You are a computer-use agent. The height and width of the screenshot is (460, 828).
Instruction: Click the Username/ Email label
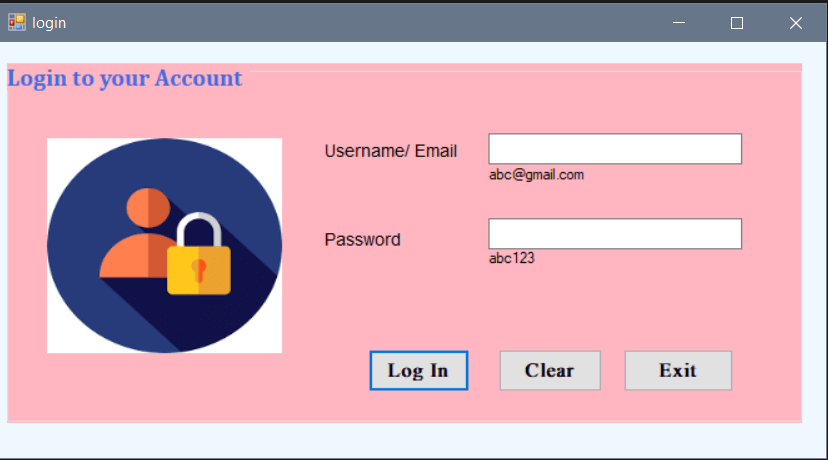pos(391,151)
